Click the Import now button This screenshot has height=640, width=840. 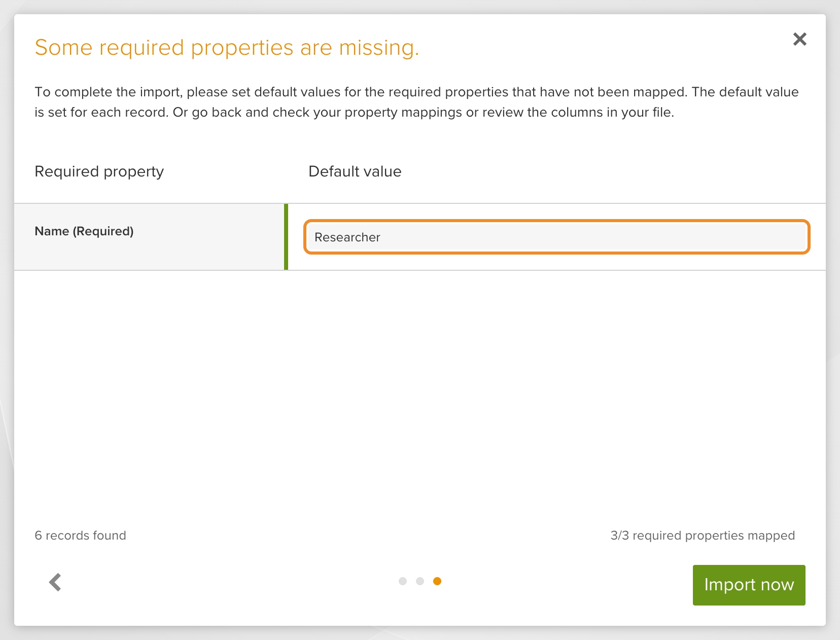[x=749, y=585]
